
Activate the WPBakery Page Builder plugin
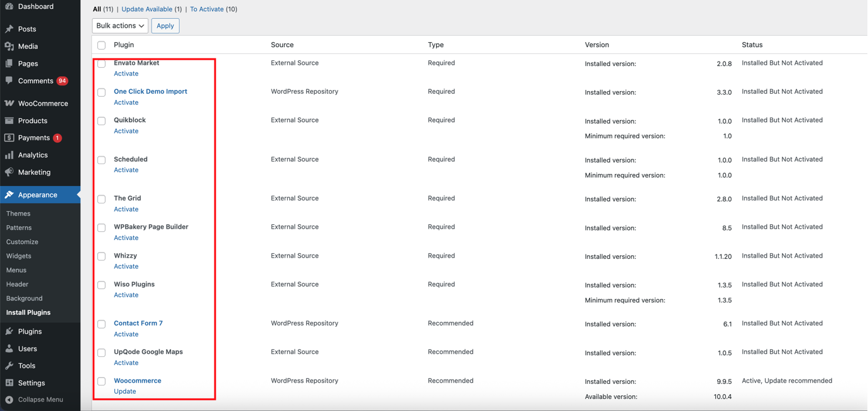126,238
